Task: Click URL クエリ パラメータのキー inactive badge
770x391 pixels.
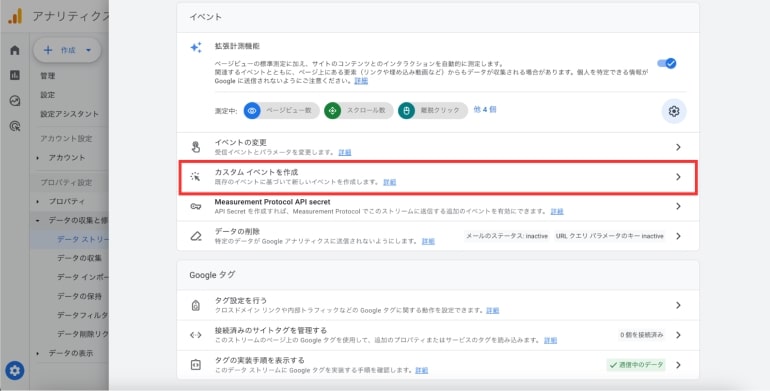Action: tap(609, 236)
